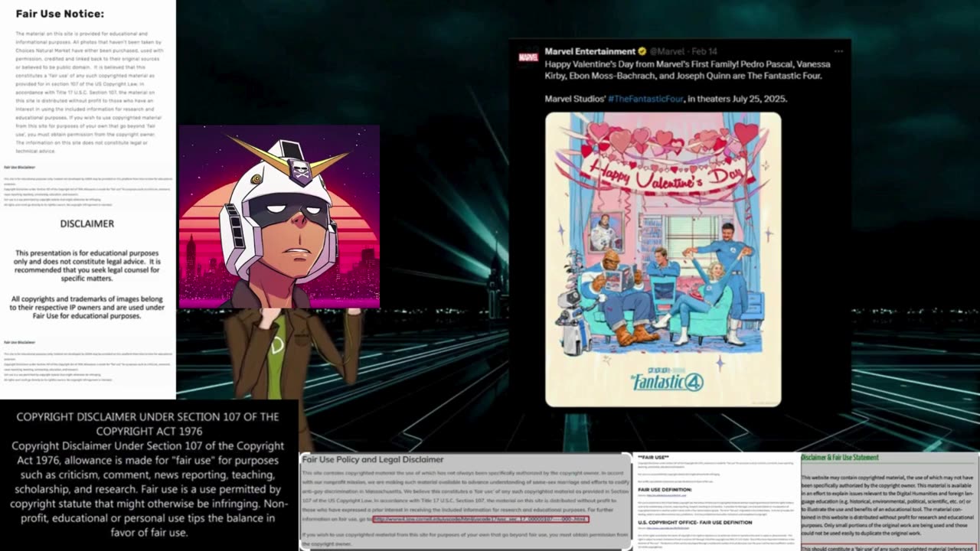Screen dimensions: 980x551
Task: Click the green 'Disclaimer & Fair Use Statement' heading
Action: pos(840,458)
